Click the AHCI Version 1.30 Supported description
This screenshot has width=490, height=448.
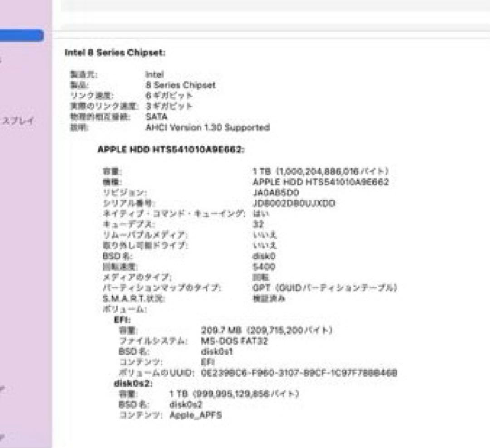tap(208, 127)
